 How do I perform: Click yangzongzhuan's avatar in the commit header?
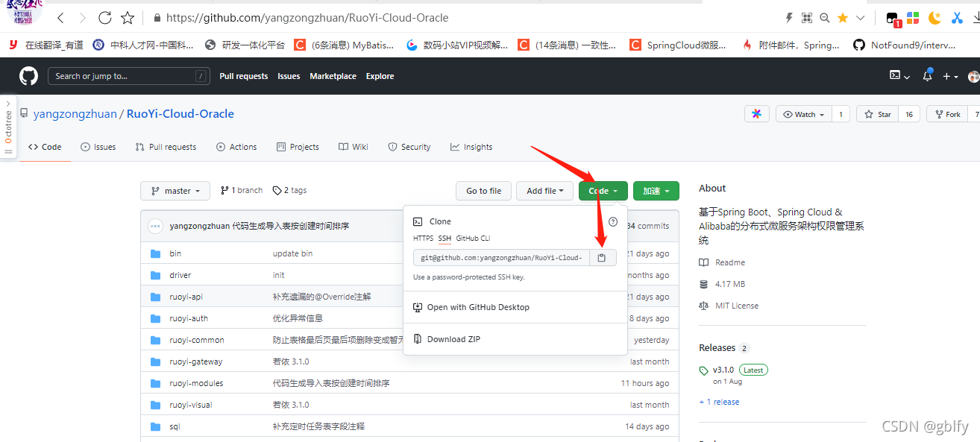(155, 226)
